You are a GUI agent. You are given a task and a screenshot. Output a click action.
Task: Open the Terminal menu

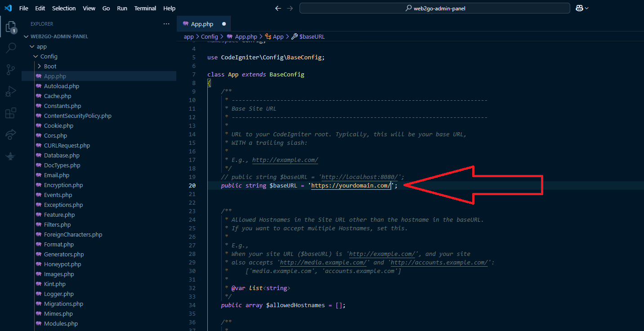pyautogui.click(x=145, y=8)
